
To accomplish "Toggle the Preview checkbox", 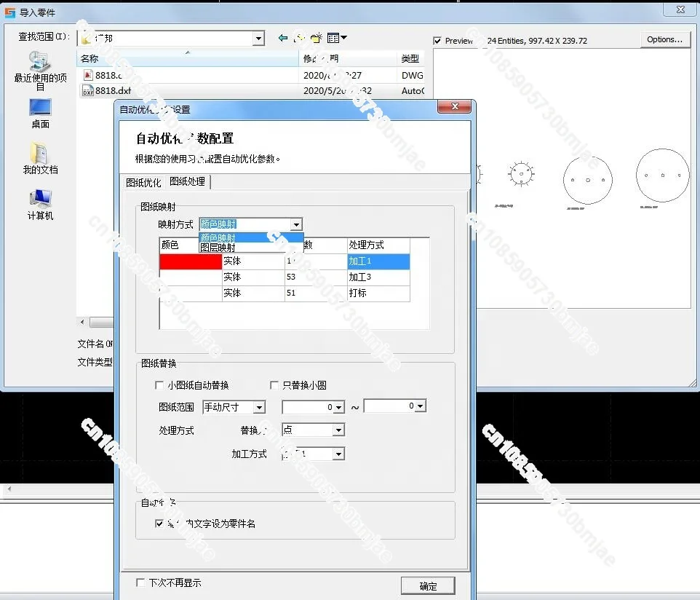I will click(437, 41).
